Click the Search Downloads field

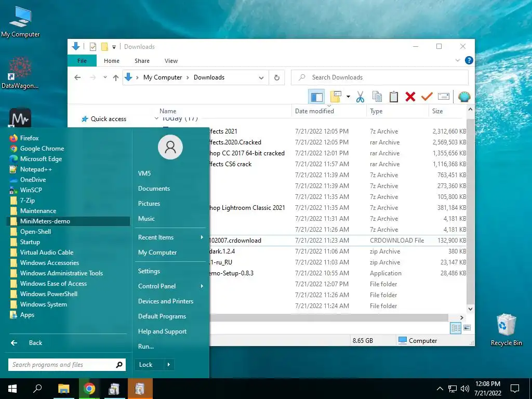point(380,77)
